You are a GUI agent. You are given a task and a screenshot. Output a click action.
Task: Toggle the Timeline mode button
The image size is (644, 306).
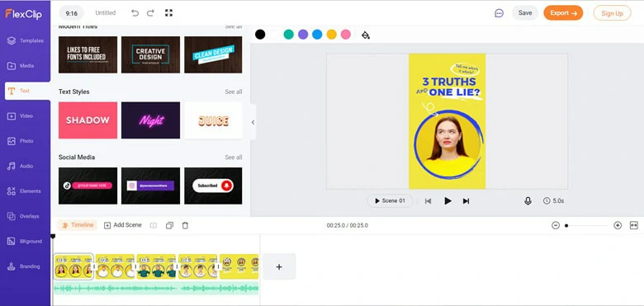pos(78,225)
